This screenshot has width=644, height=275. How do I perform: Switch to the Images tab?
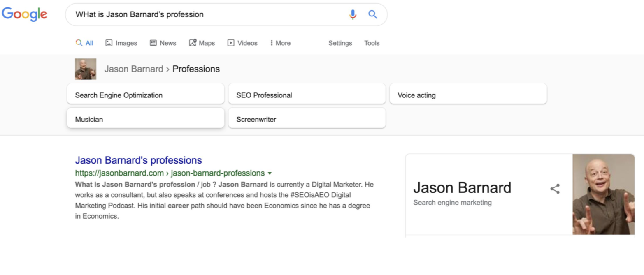coord(121,43)
